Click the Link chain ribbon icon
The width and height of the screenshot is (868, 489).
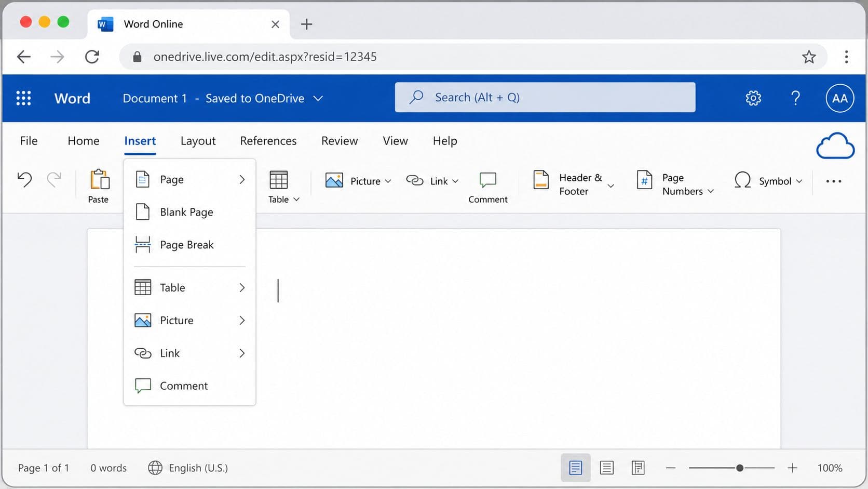415,180
